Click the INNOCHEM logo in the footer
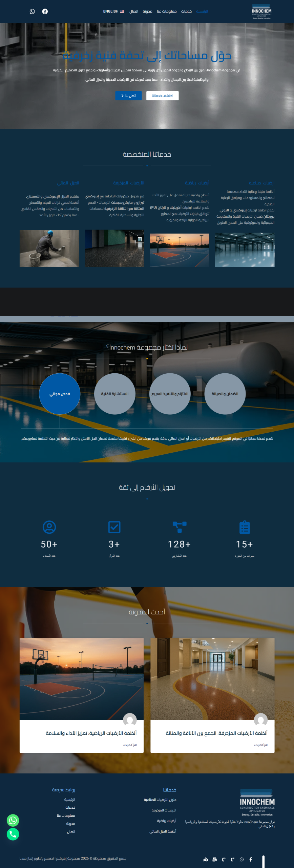Image resolution: width=294 pixels, height=868 pixels. [x=257, y=803]
